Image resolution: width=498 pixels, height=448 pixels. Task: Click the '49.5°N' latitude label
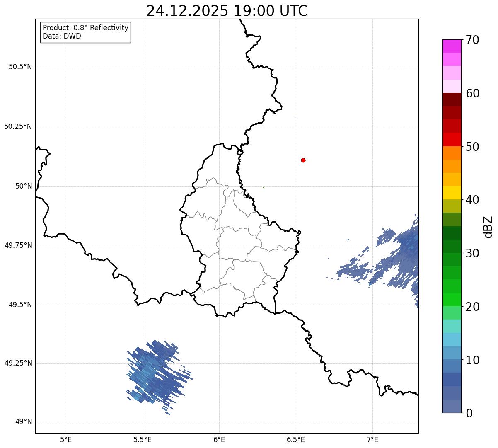coord(20,305)
